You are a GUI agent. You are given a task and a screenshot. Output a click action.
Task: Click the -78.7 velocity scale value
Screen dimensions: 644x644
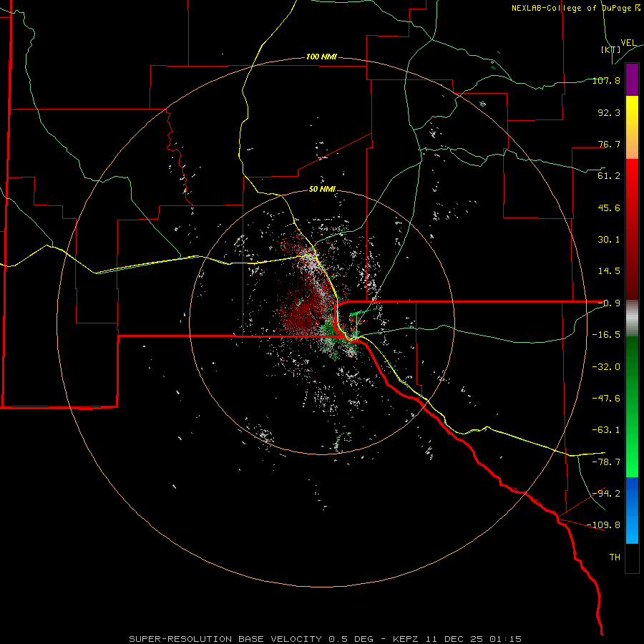pos(606,462)
